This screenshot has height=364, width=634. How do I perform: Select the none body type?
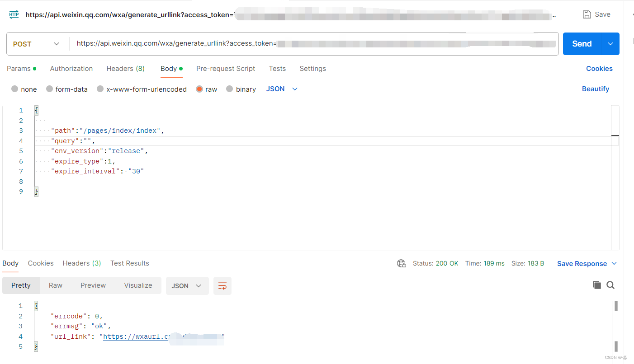point(14,89)
